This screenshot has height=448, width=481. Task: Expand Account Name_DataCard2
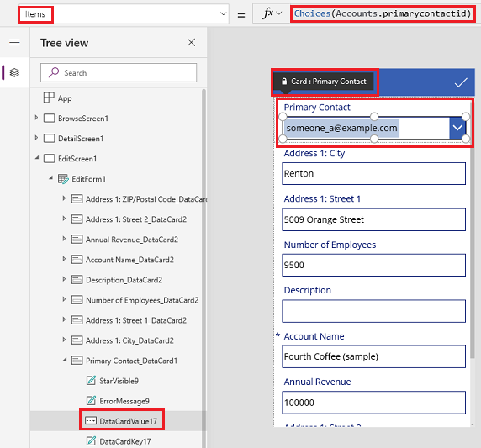point(64,259)
